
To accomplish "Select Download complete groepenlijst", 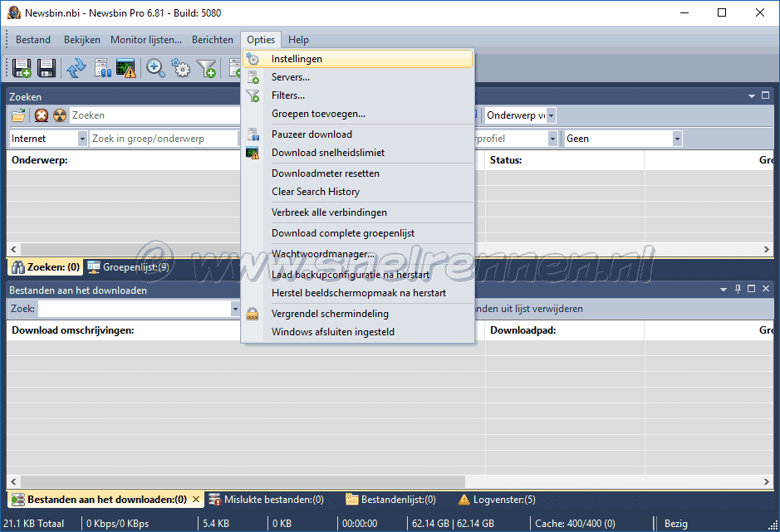I will point(358,233).
